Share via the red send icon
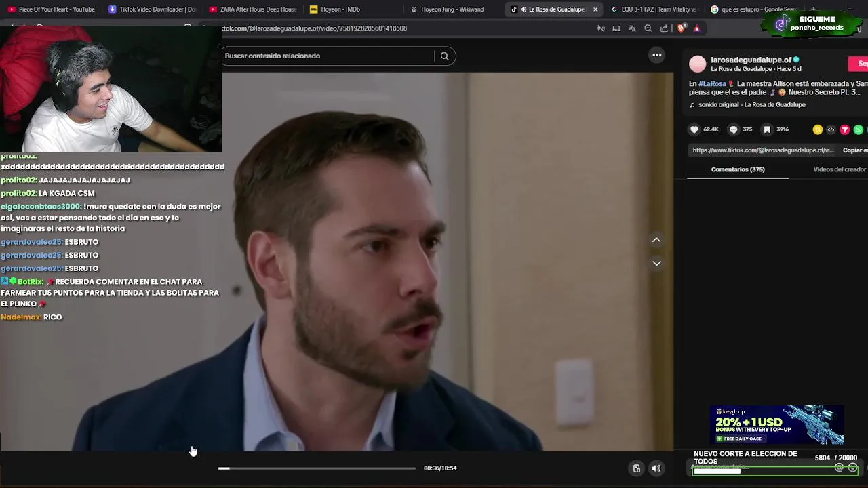This screenshot has height=488, width=868. click(x=844, y=129)
